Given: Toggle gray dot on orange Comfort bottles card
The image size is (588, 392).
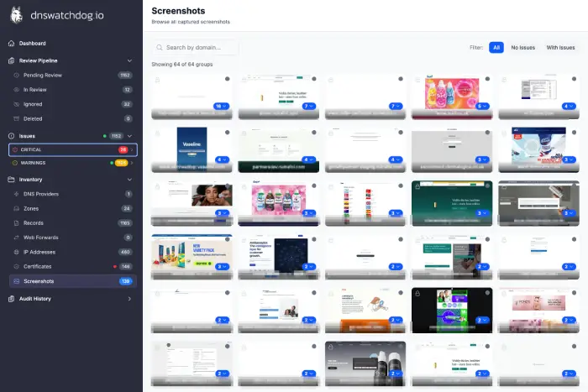Looking at the screenshot, I should click(487, 79).
